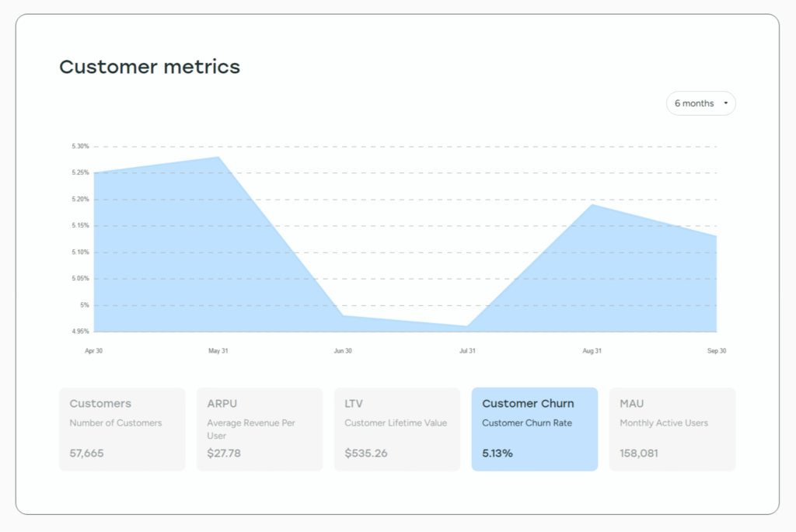Select the Customers metric card
Viewport: 796px width, 532px height.
click(122, 428)
